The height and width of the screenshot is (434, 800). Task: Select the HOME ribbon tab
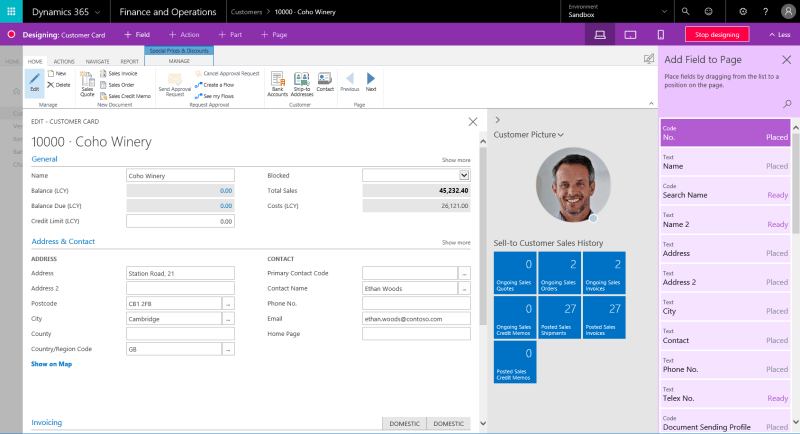(x=35, y=61)
